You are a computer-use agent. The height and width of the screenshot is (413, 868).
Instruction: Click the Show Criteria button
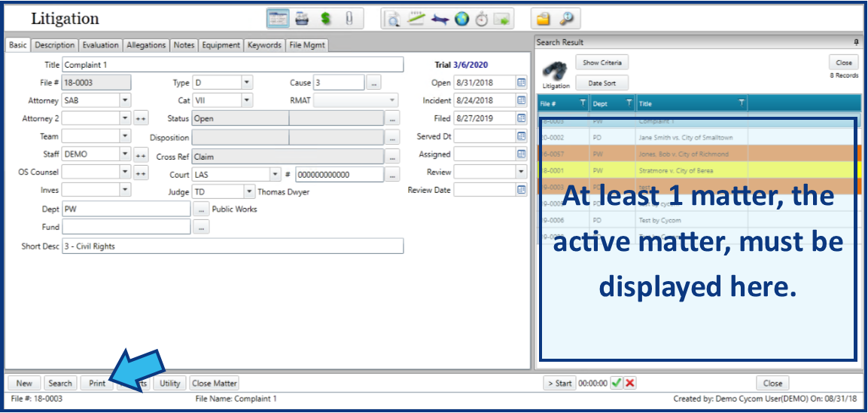[x=602, y=63]
